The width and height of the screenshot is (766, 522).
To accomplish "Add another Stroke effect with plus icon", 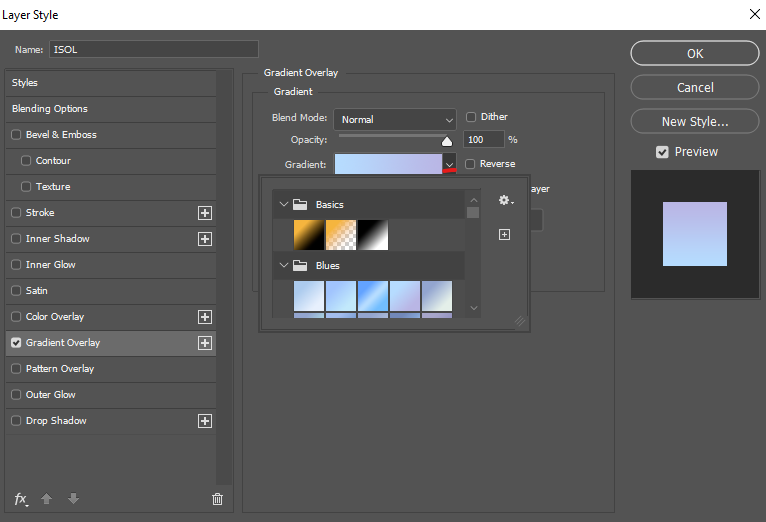I will (x=205, y=213).
